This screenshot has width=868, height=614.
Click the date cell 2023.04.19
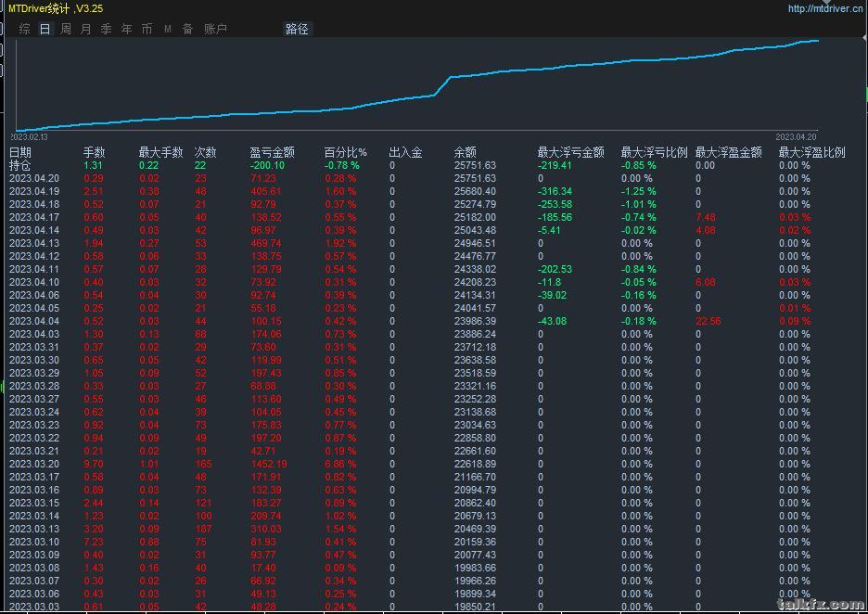point(33,192)
